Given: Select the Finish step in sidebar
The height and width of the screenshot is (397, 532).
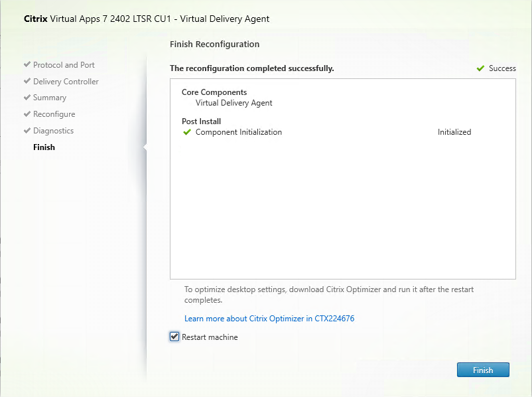Looking at the screenshot, I should pos(44,147).
